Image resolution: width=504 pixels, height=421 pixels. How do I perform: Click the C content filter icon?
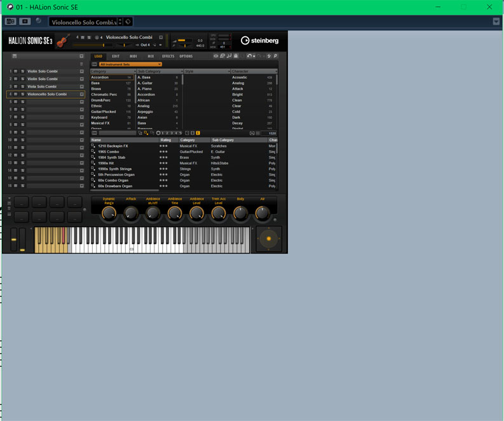point(187,133)
